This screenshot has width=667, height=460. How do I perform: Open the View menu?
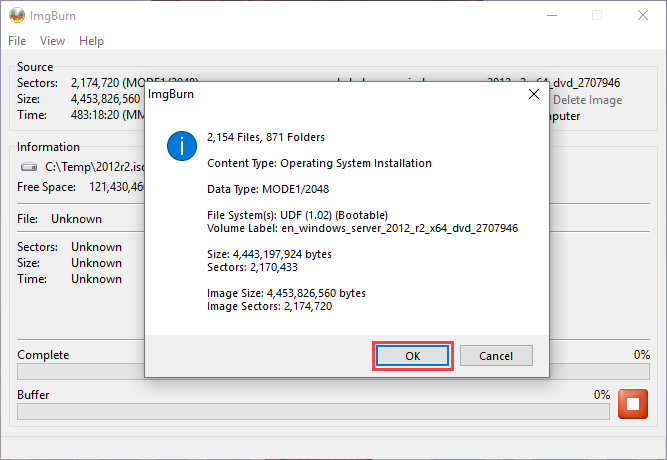52,41
